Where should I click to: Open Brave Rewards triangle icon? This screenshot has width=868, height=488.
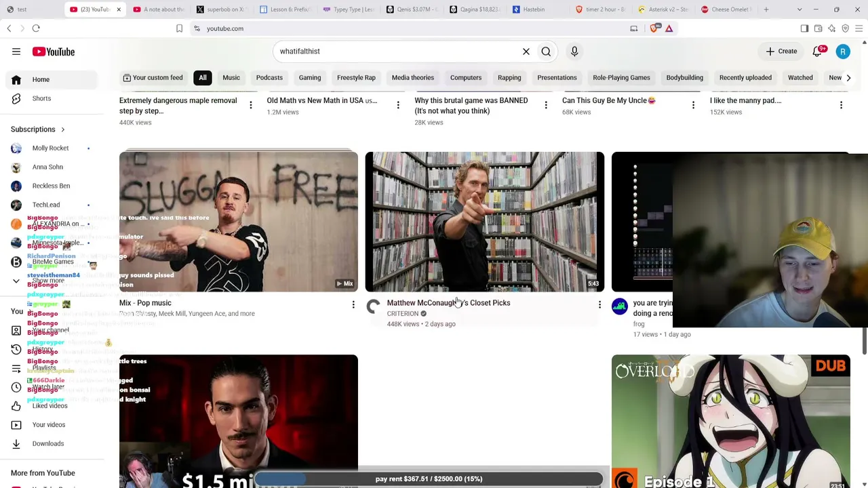(x=669, y=28)
